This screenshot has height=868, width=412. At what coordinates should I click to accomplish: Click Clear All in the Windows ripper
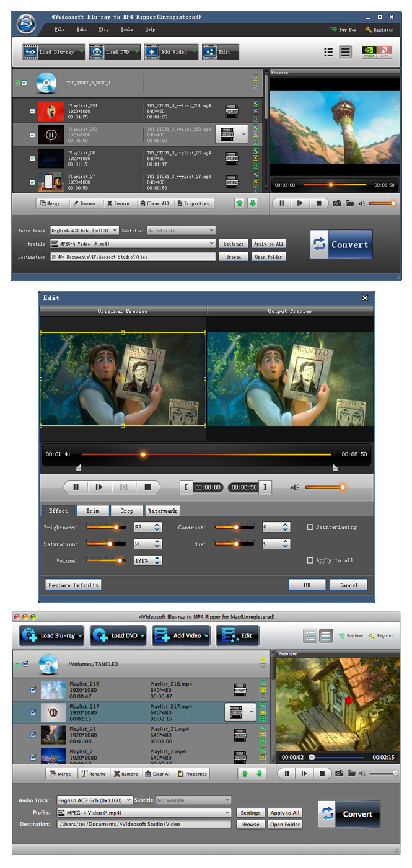pos(154,203)
